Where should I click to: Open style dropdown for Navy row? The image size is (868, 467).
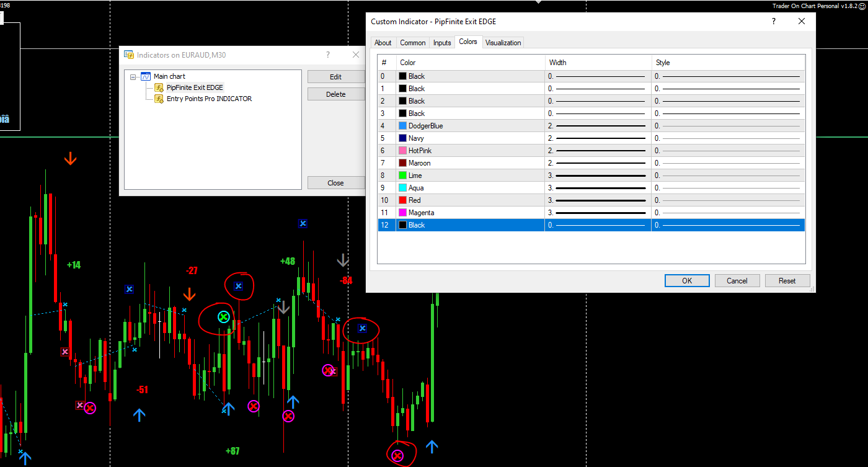pos(728,138)
